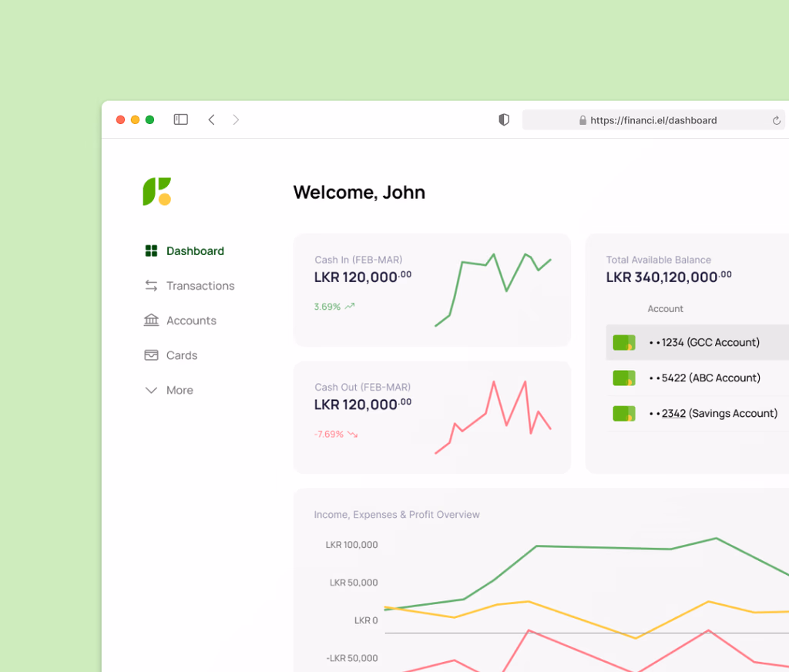This screenshot has width=789, height=672.
Task: Minimize the window with yellow button
Action: click(135, 119)
